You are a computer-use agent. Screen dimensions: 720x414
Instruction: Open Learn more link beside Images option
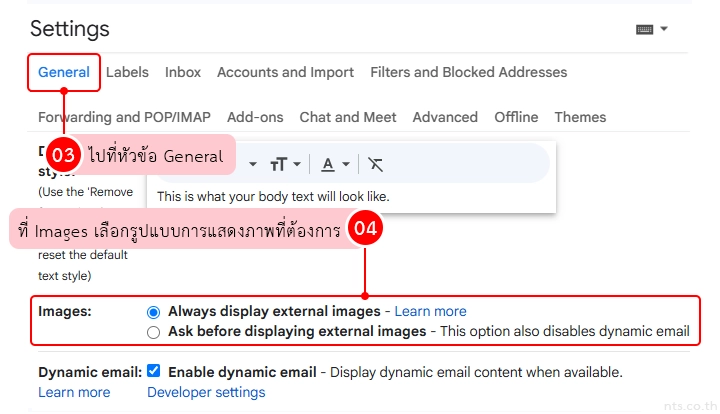[x=430, y=312]
